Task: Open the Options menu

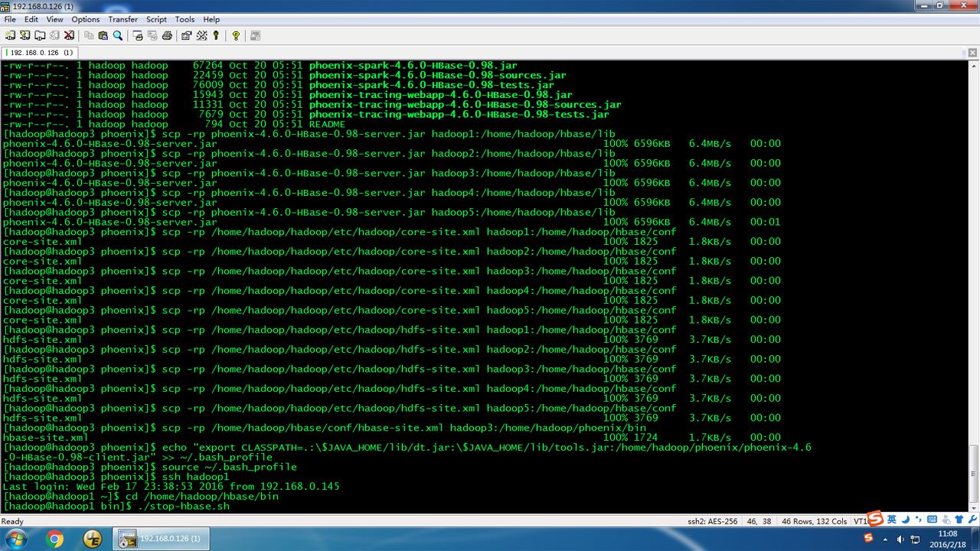Action: (x=86, y=19)
